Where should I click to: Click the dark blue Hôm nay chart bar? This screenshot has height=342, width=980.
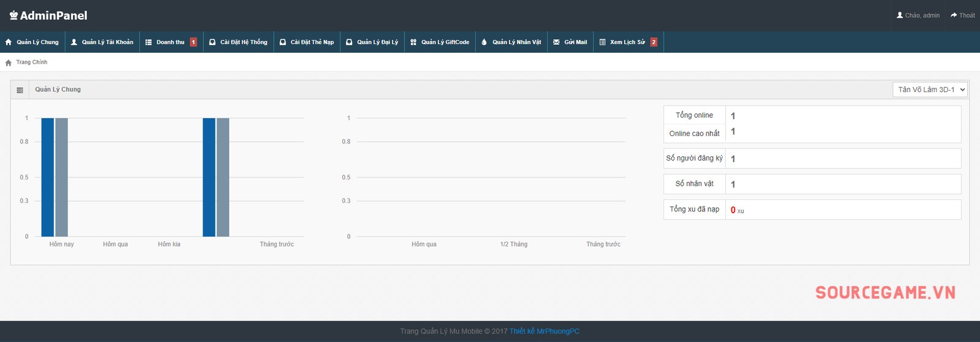[x=48, y=177]
